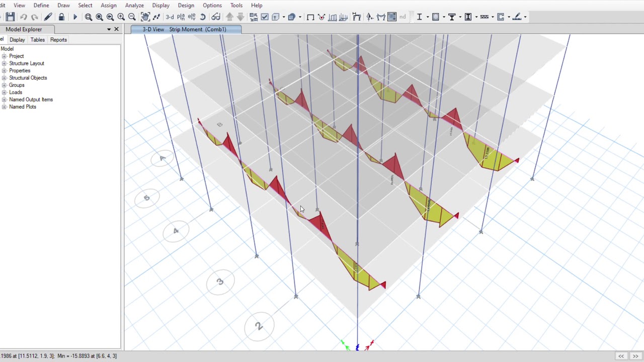The height and width of the screenshot is (362, 644).
Task: Open the Analyze menu
Action: tap(134, 5)
